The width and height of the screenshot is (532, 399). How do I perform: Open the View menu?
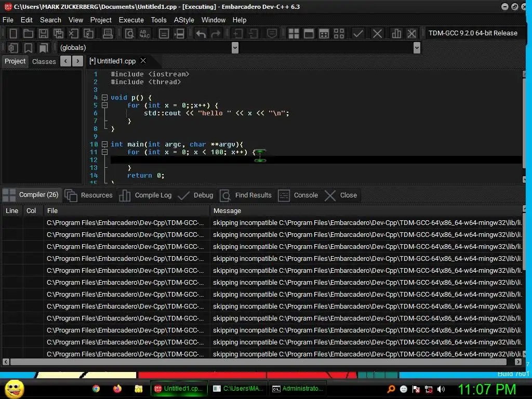[76, 20]
